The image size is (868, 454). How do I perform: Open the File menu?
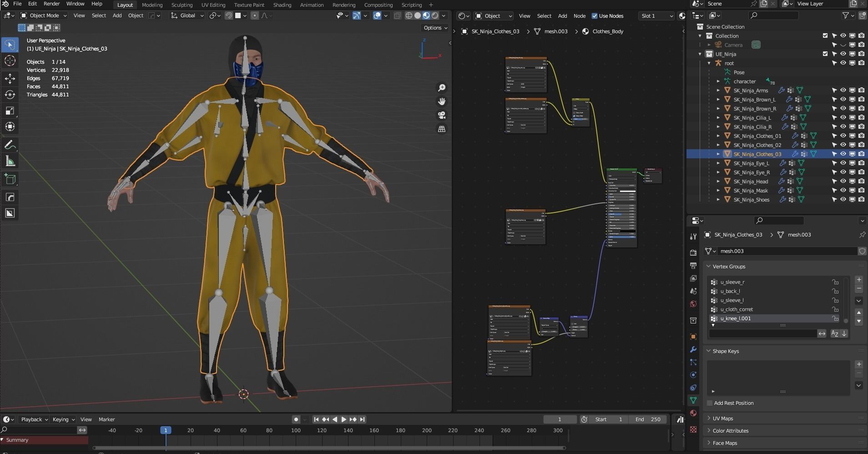tap(17, 4)
